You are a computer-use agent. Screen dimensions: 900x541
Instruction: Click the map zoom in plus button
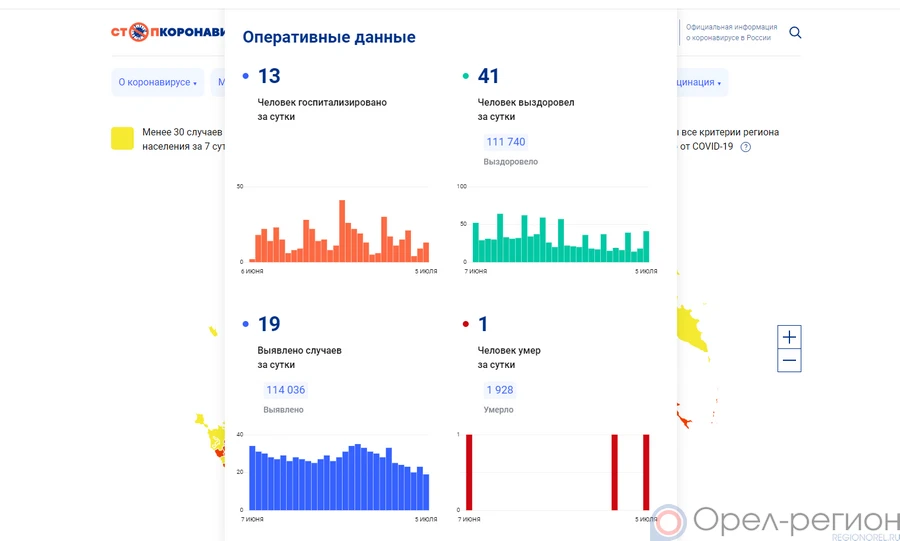click(789, 337)
